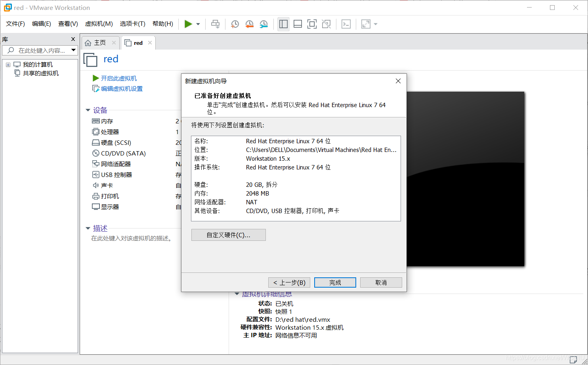Click the revert to snapshot icon

(249, 24)
